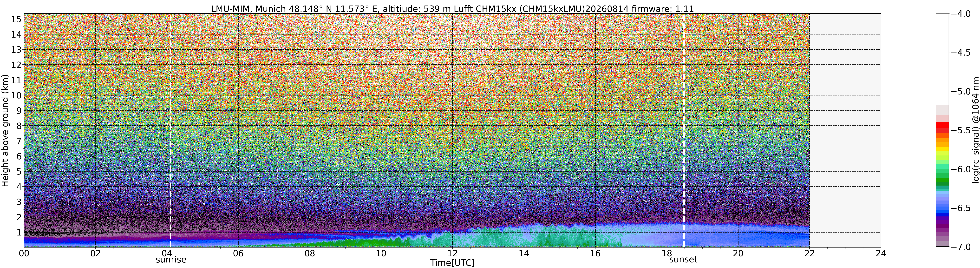Click the "−6.0" colorbar tick label
Screen dimensions: 980x268
(x=961, y=169)
